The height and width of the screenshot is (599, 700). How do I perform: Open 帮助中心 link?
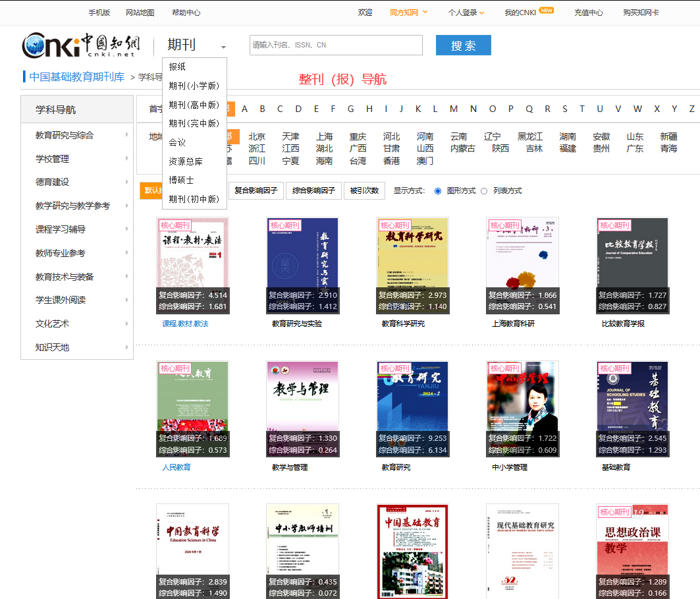click(186, 13)
